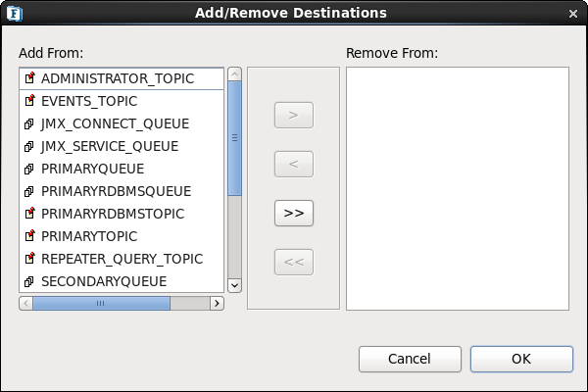Image resolution: width=588 pixels, height=392 pixels.
Task: Click the remove-all double left arrow button
Action: point(294,262)
